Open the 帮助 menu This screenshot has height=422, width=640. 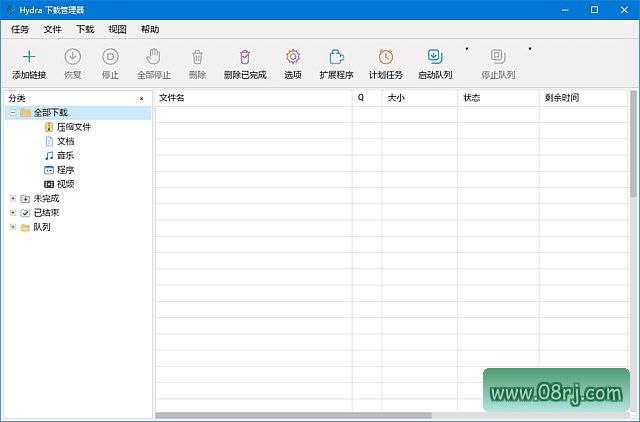click(x=150, y=29)
